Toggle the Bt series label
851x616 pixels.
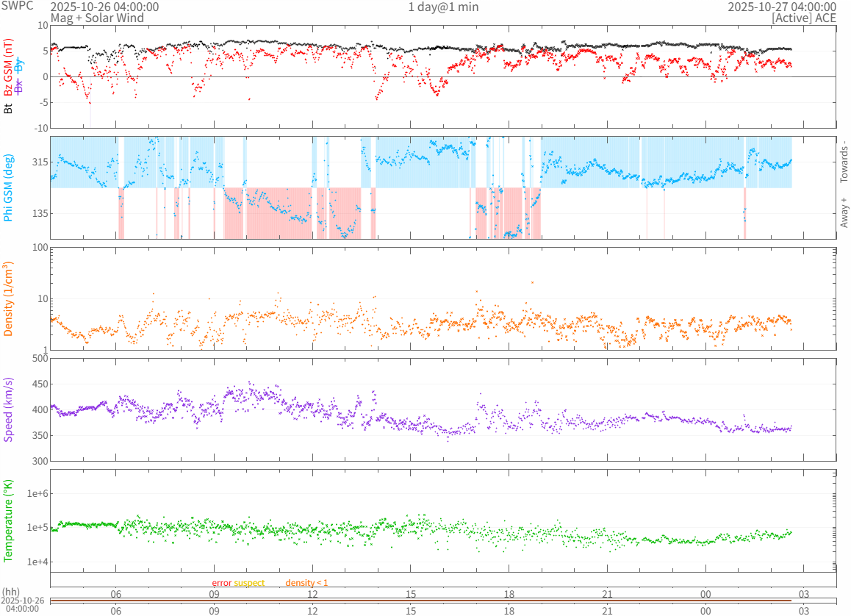pyautogui.click(x=9, y=108)
